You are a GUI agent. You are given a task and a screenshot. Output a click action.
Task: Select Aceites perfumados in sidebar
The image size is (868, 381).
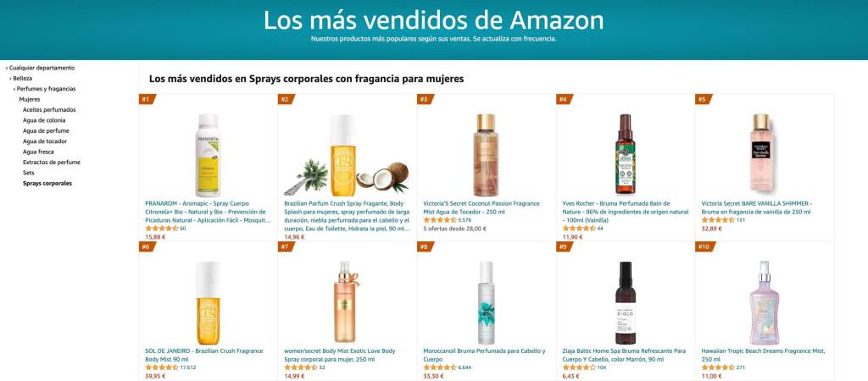point(49,110)
